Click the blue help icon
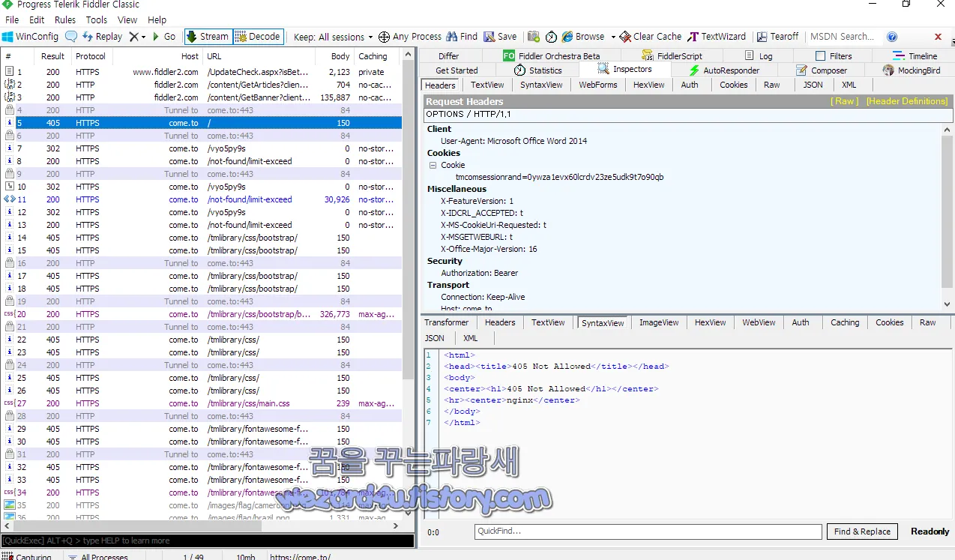 point(892,36)
